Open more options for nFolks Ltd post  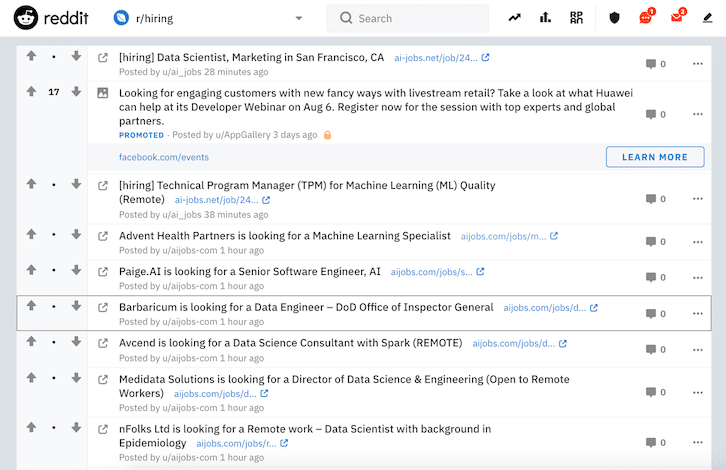pyautogui.click(x=698, y=442)
